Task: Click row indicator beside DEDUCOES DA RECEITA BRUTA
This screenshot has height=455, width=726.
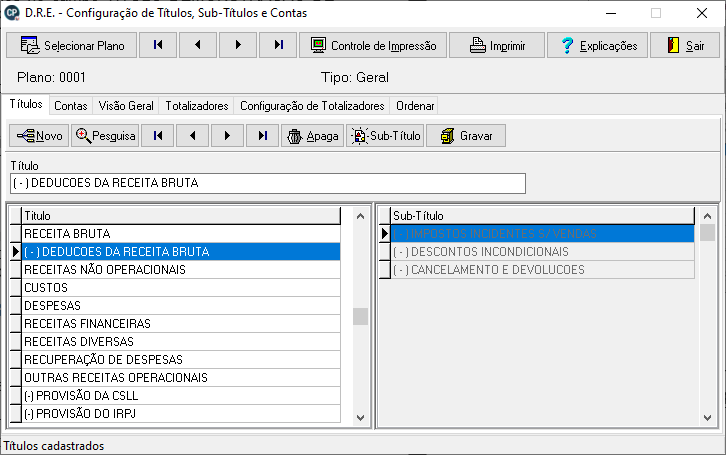Action: (x=16, y=252)
